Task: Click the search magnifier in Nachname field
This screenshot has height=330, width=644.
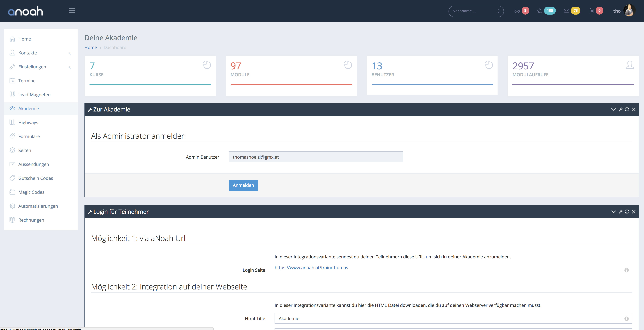Action: click(498, 11)
